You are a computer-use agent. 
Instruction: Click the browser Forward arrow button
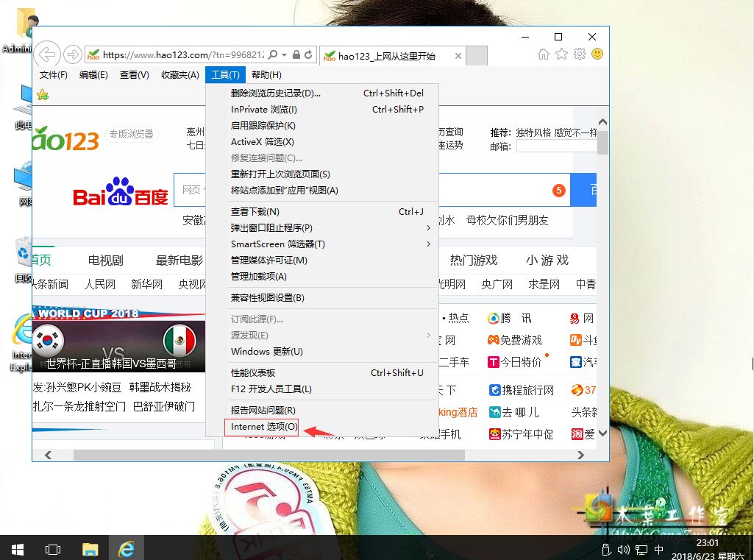[73, 54]
